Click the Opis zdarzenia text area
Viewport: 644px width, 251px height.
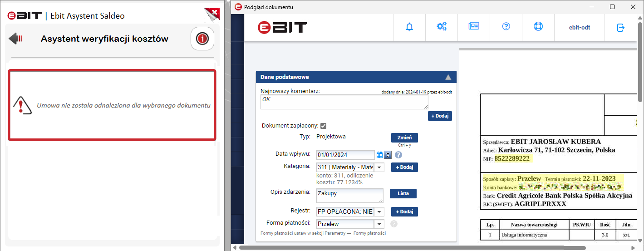pyautogui.click(x=349, y=196)
